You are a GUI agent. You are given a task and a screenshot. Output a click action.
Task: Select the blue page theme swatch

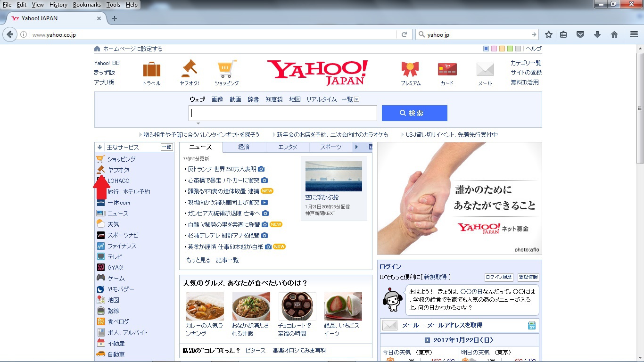click(486, 49)
